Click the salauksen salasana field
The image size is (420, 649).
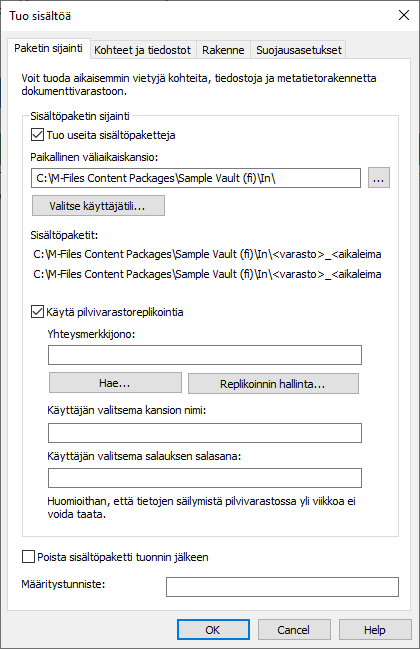click(205, 478)
